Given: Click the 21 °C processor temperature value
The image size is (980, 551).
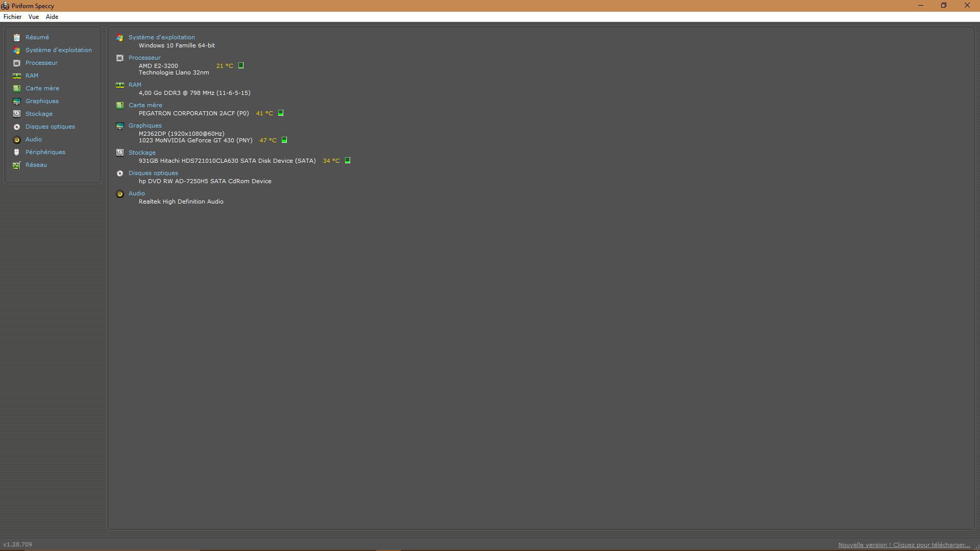Looking at the screenshot, I should pos(225,66).
